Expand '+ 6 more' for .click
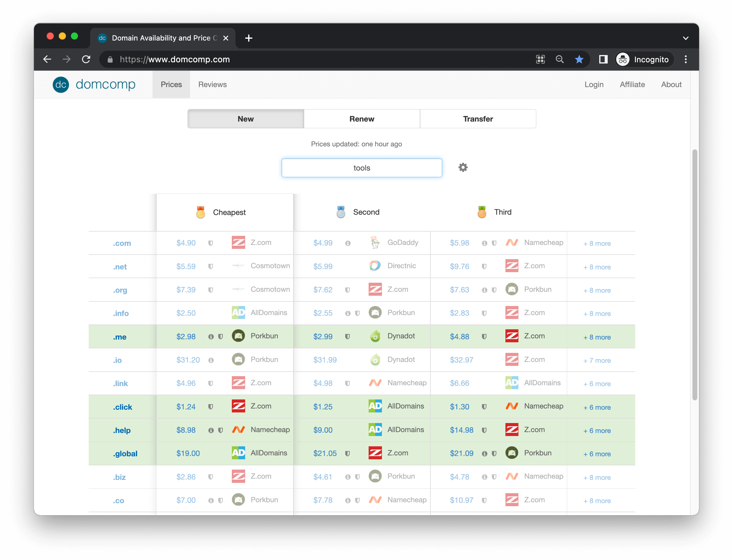This screenshot has height=560, width=733. (597, 407)
